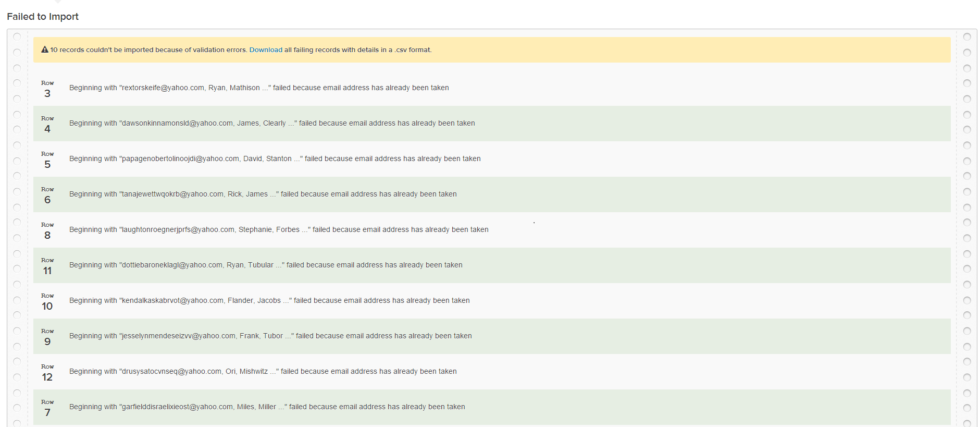Select the tanajewettwqokrb@yahoo.com failed entry
The image size is (980, 427).
pyautogui.click(x=263, y=194)
